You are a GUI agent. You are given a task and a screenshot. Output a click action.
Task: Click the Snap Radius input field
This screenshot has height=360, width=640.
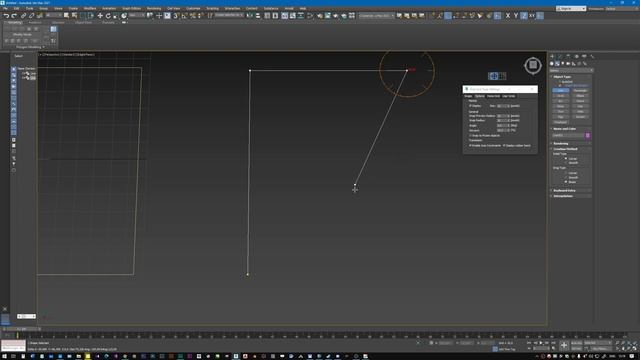tap(503, 120)
